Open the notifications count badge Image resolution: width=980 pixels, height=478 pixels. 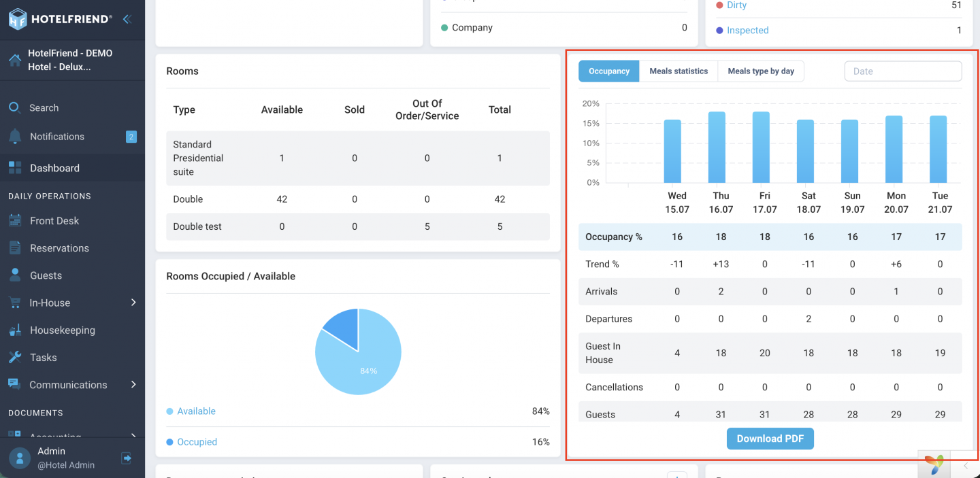click(x=131, y=137)
